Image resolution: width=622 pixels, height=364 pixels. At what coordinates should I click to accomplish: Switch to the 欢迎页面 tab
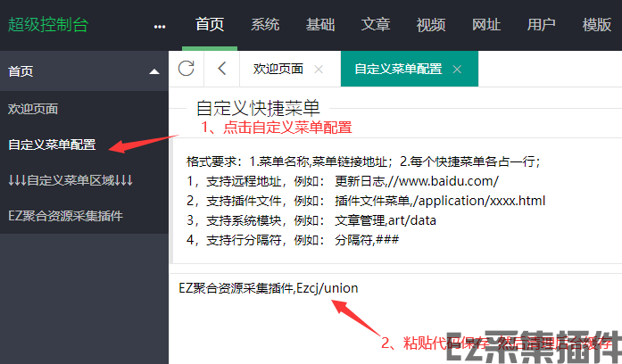[x=278, y=69]
